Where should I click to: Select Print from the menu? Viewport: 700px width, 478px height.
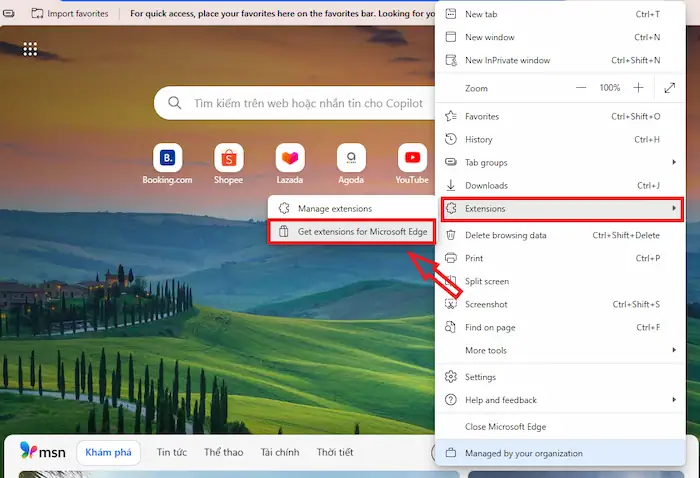560,258
